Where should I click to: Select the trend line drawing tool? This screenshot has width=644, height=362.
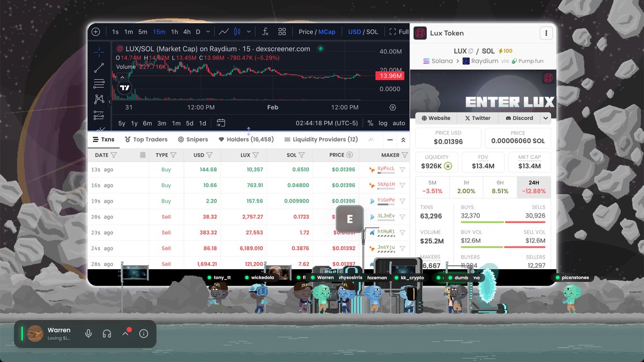pos(99,68)
